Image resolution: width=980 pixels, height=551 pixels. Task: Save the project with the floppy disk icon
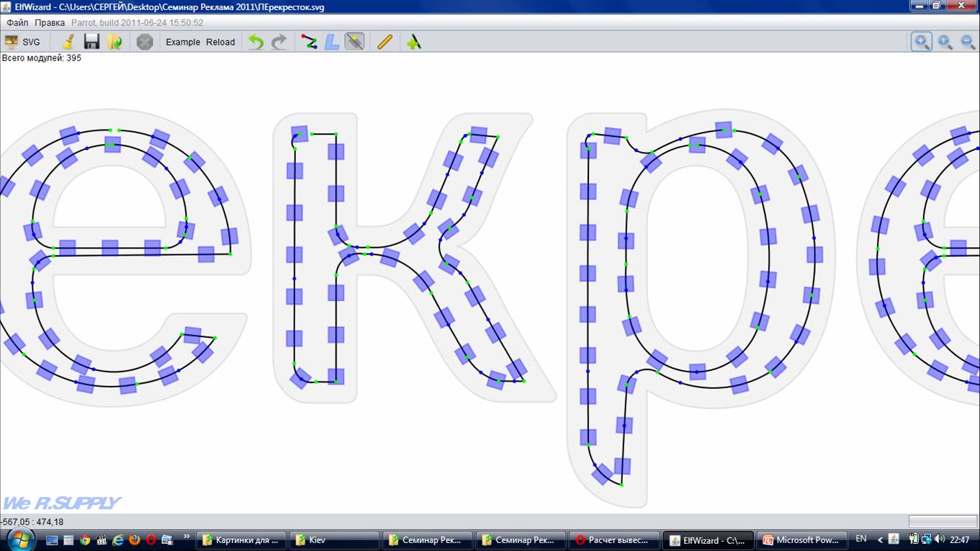pyautogui.click(x=91, y=42)
